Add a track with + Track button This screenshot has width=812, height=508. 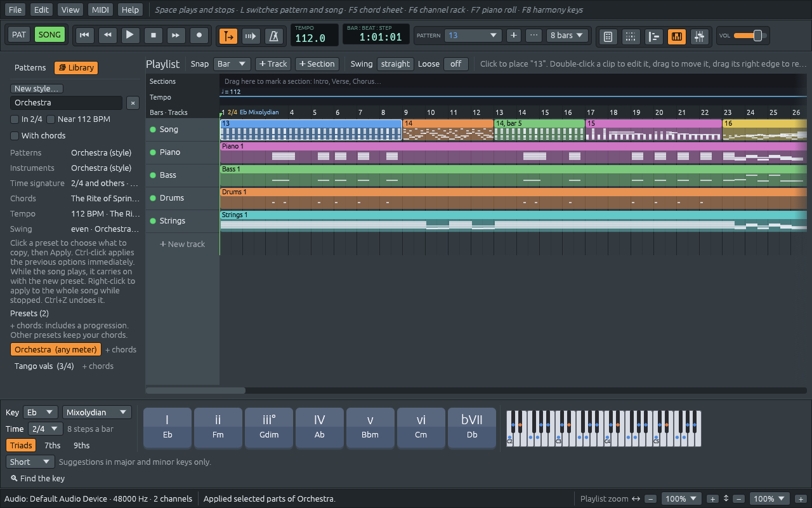(x=273, y=64)
